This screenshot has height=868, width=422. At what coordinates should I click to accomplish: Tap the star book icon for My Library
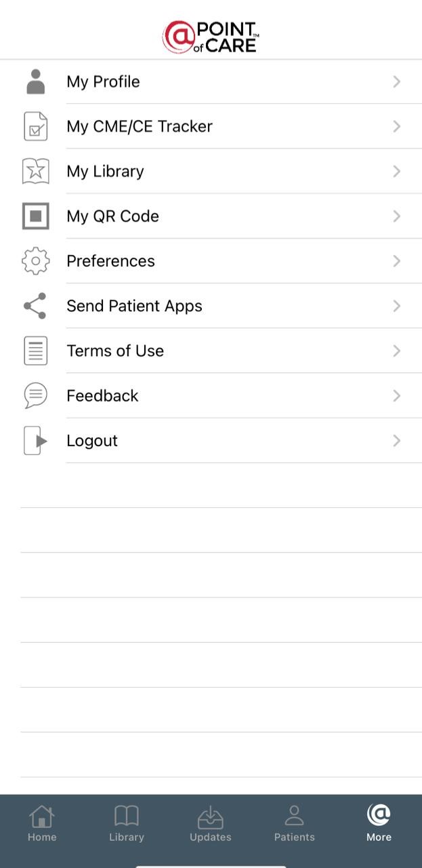pyautogui.click(x=36, y=171)
